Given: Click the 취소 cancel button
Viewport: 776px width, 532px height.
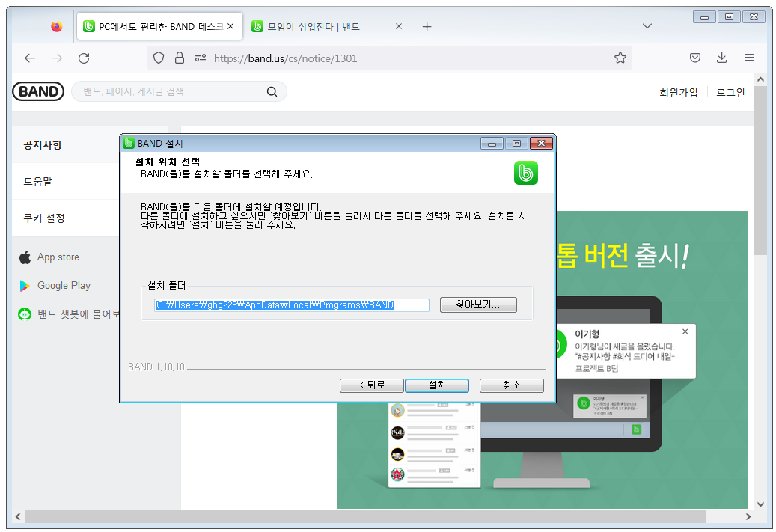Looking at the screenshot, I should point(511,385).
